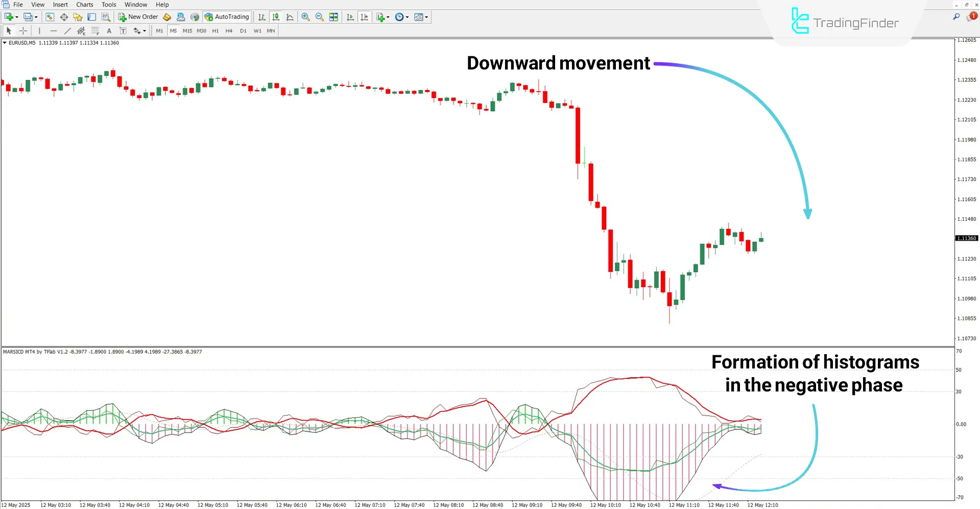Open the Indicators list dropdown
980x509 pixels.
tap(387, 17)
